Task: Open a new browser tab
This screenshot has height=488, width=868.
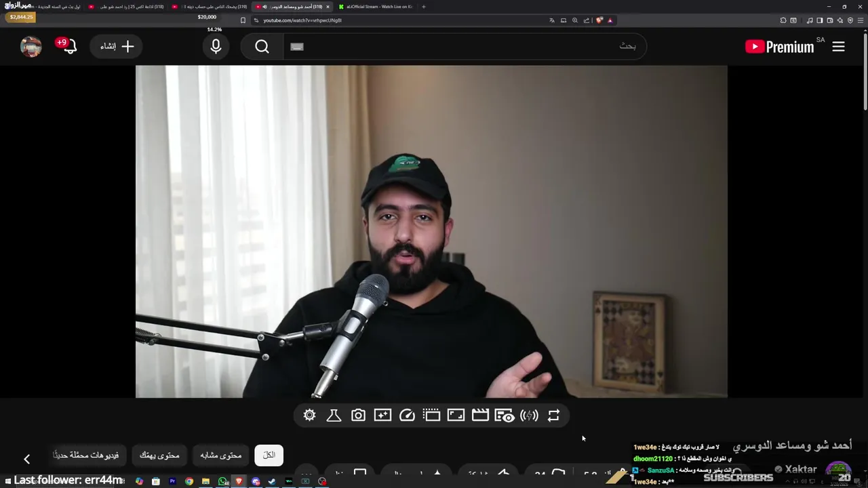Action: (x=424, y=7)
